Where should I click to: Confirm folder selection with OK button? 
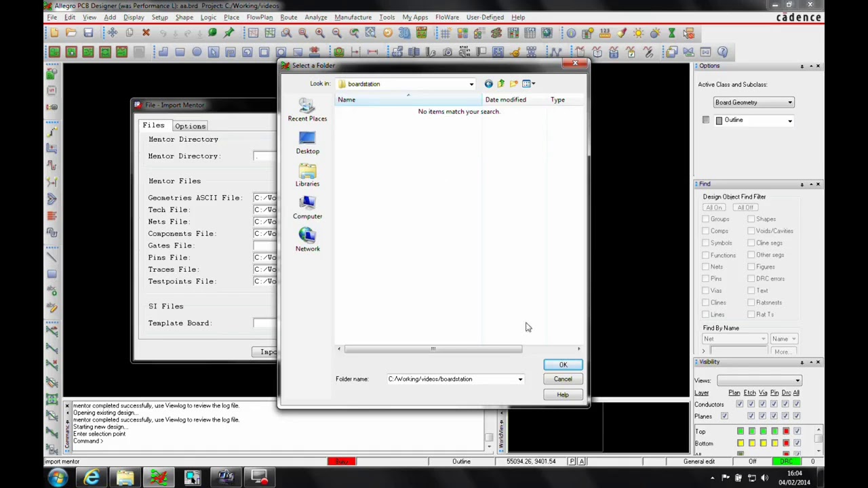(x=563, y=365)
